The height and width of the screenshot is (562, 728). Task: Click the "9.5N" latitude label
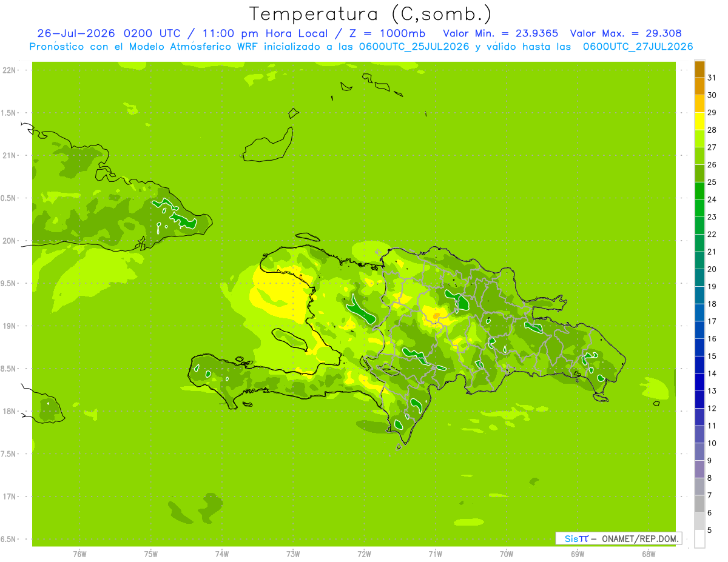coord(9,283)
